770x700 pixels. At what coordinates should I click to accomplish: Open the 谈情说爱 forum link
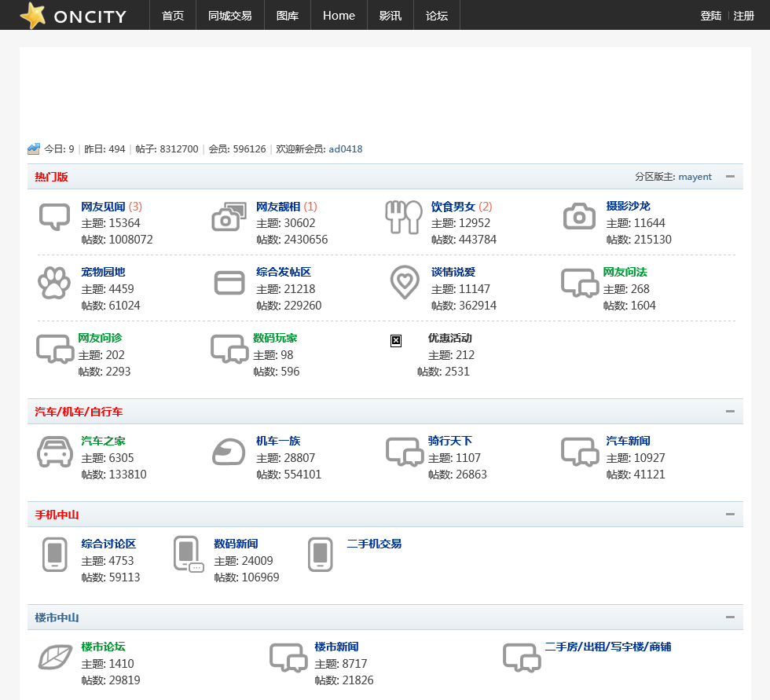[453, 272]
